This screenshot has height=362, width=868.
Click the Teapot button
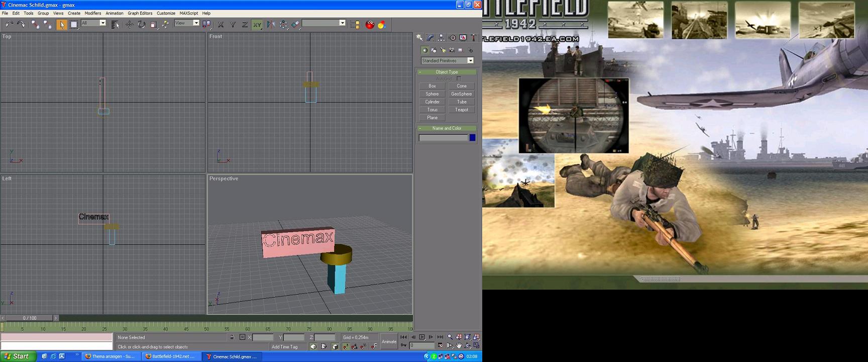(x=462, y=110)
